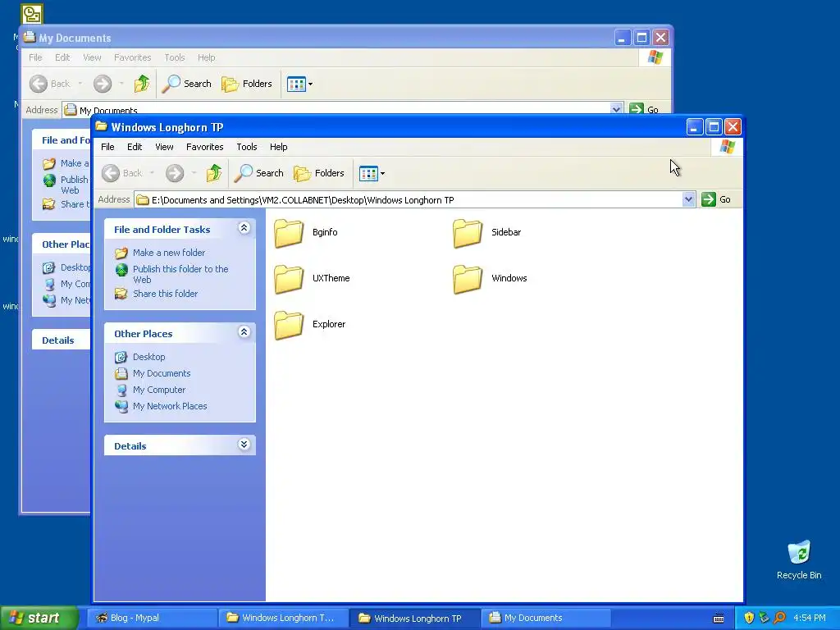Click magnifier search tray icon
The height and width of the screenshot is (630, 840).
[779, 619]
